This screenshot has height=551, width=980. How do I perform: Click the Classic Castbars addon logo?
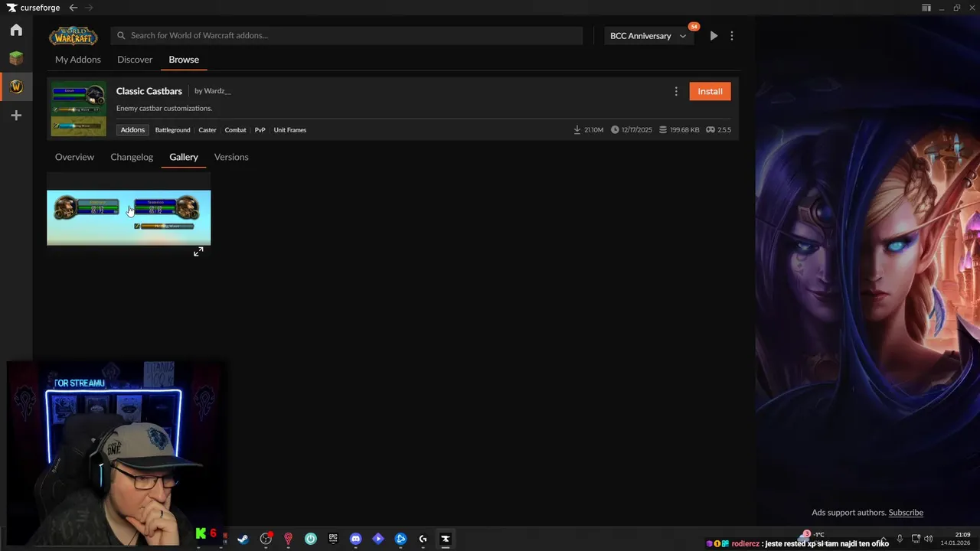pyautogui.click(x=78, y=110)
